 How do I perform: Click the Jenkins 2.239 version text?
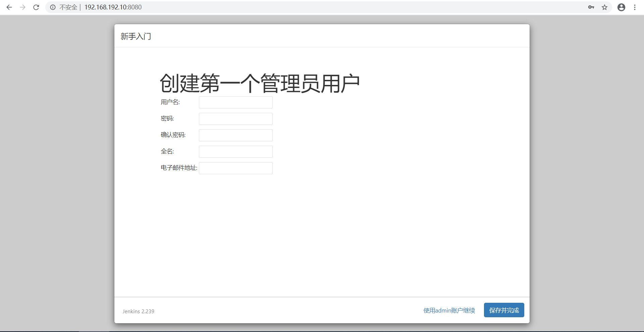138,311
